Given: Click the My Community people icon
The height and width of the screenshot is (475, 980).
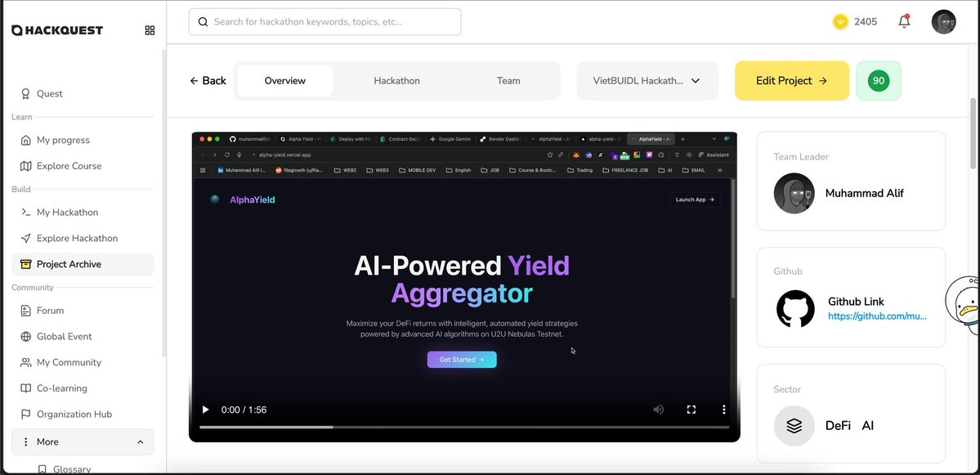Looking at the screenshot, I should [25, 362].
